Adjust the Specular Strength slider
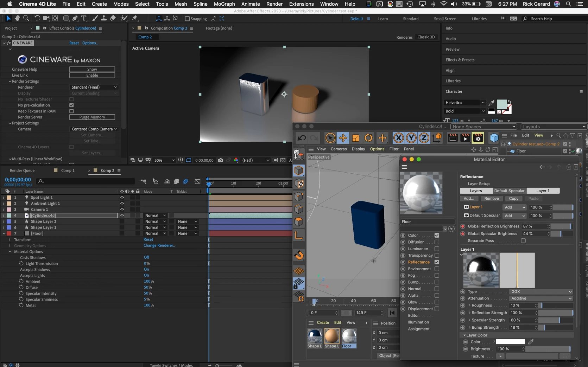Image resolution: width=588 pixels, height=367 pixels. click(556, 320)
